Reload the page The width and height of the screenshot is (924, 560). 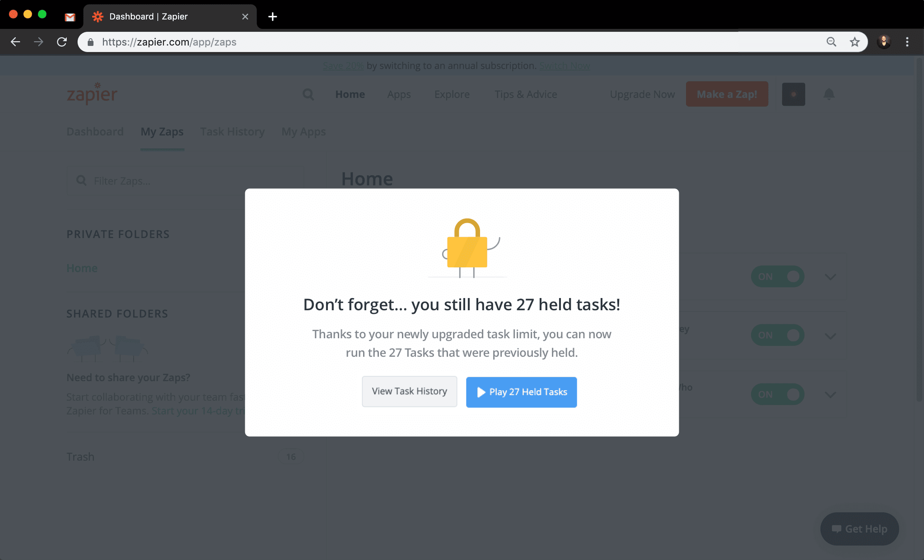tap(62, 42)
